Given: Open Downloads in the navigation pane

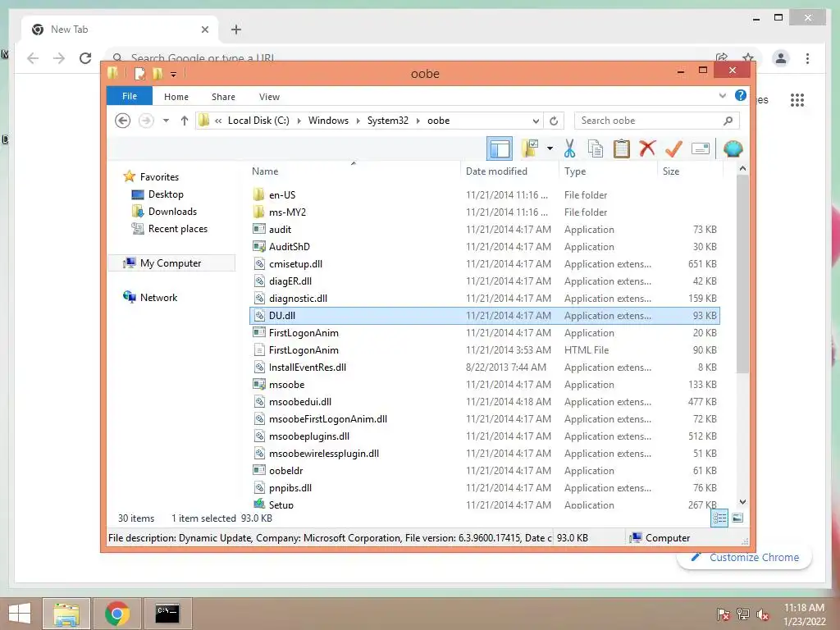Looking at the screenshot, I should tap(172, 211).
